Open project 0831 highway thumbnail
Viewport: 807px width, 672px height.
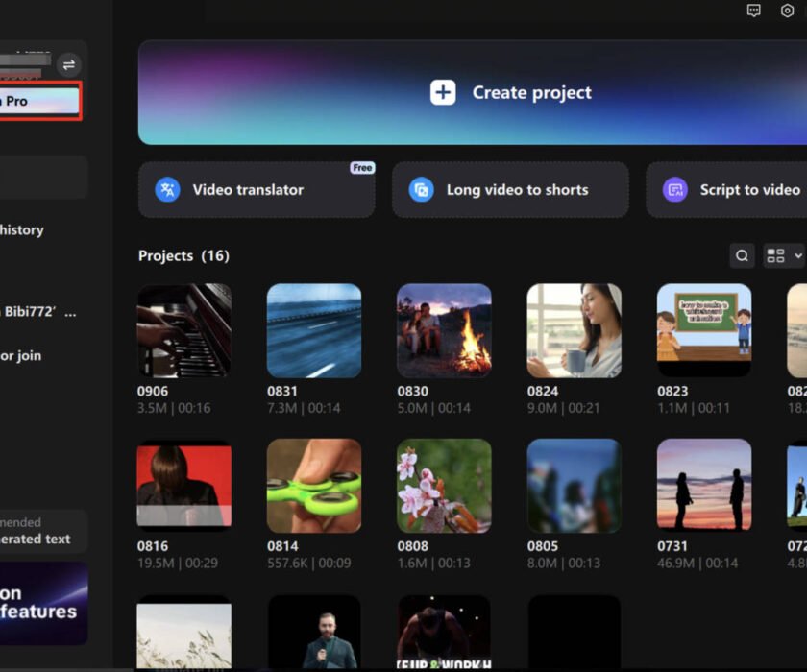[314, 330]
